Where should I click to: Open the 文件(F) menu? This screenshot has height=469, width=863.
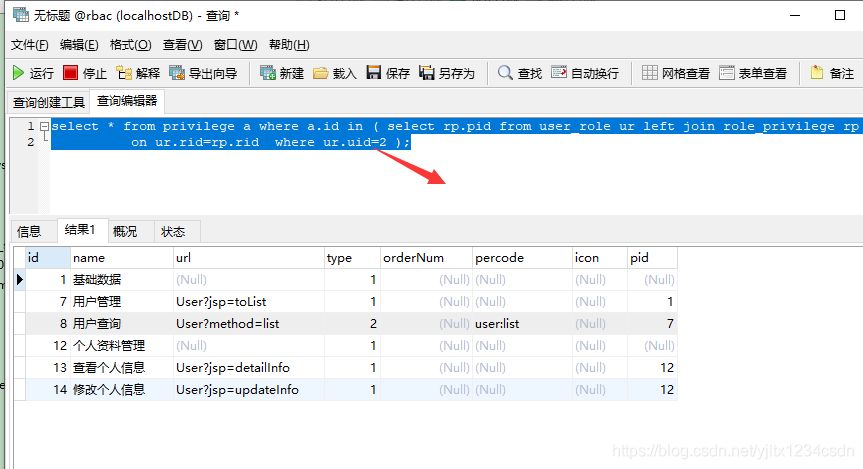click(x=30, y=45)
